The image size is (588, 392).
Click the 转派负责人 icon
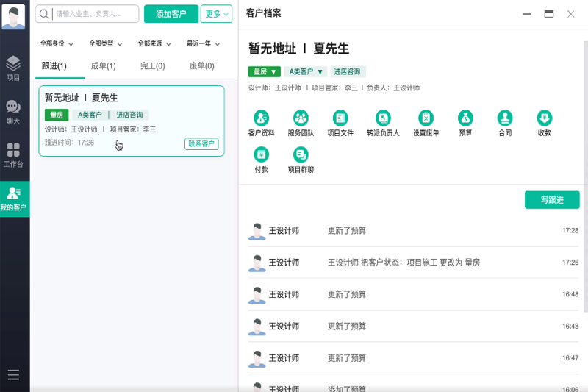(383, 118)
